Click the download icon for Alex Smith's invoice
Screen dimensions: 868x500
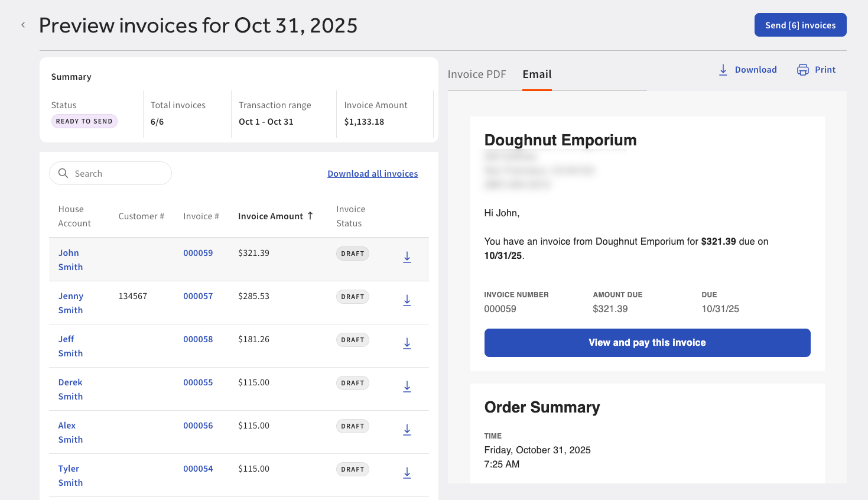pyautogui.click(x=407, y=430)
